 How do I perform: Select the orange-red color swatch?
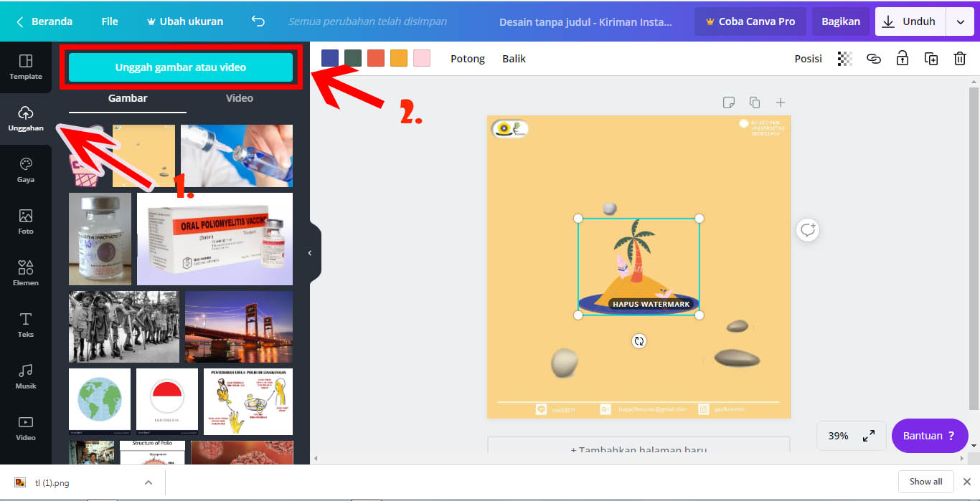pos(376,58)
